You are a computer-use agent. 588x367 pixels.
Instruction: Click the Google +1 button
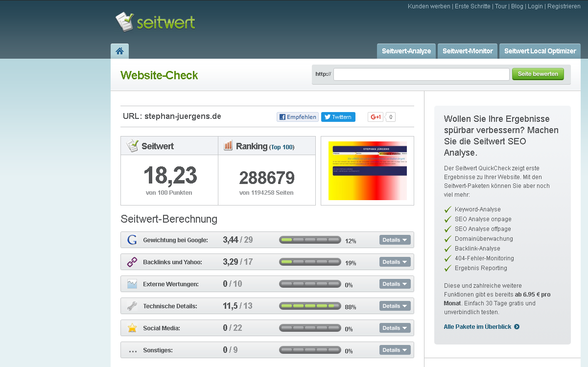tap(376, 117)
